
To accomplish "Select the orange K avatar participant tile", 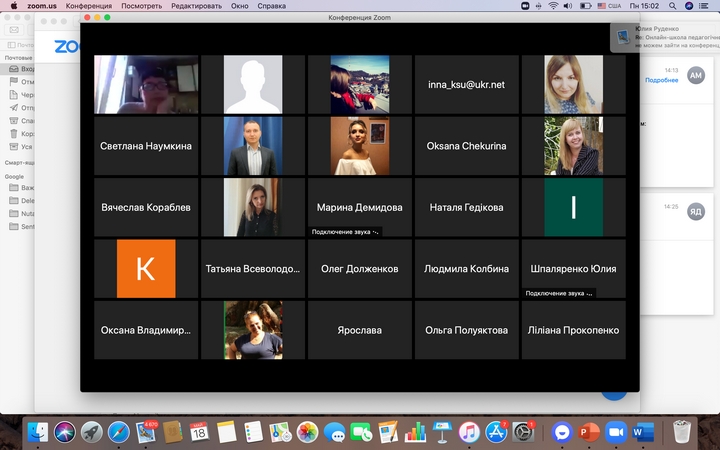I will coord(146,268).
